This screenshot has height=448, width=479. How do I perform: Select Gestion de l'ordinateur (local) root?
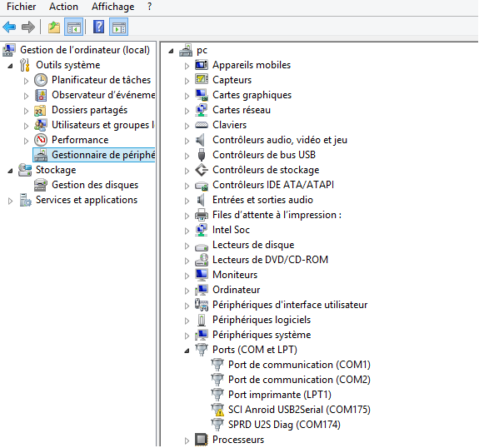point(85,50)
